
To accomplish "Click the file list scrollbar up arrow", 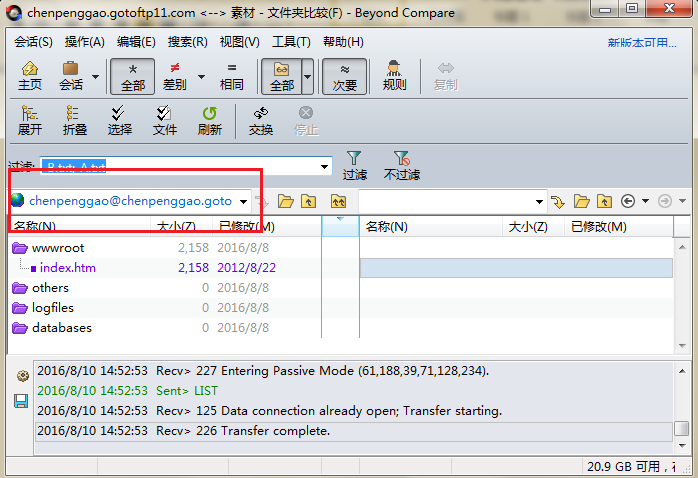I will 682,247.
